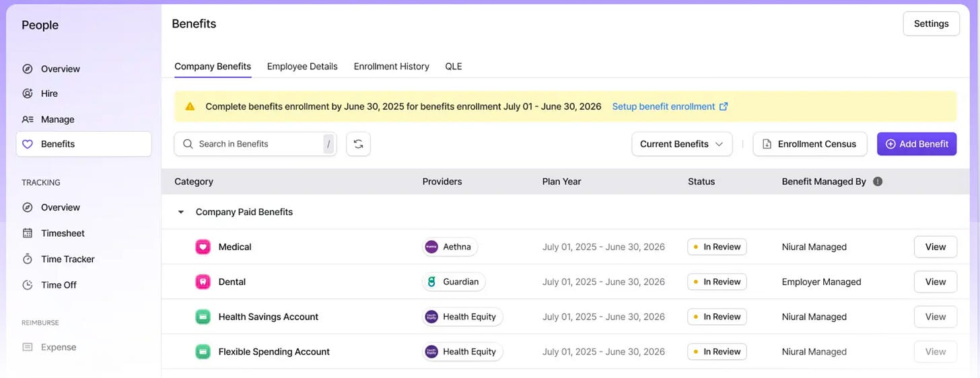Click In Review status for Medical
This screenshot has width=980, height=378.
(x=717, y=247)
